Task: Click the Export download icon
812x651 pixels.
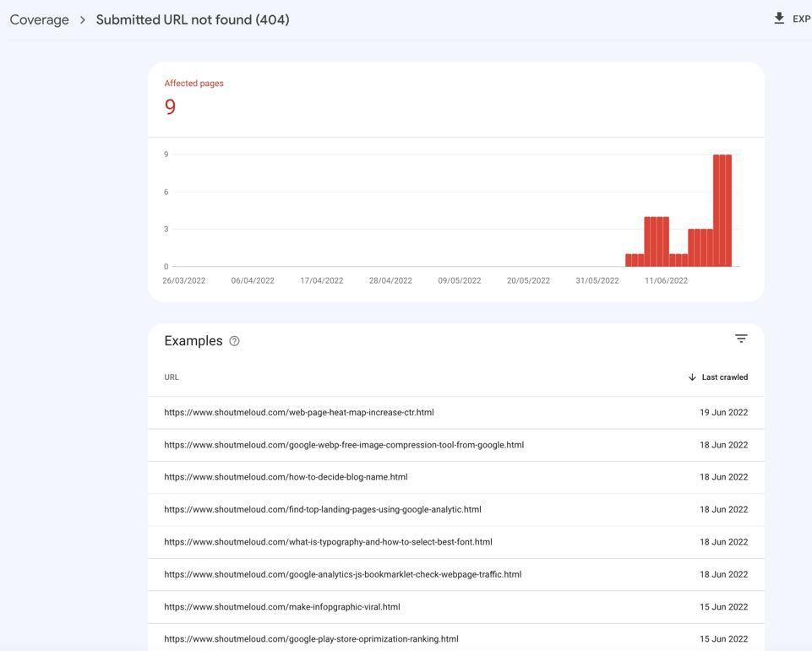Action: (779, 19)
